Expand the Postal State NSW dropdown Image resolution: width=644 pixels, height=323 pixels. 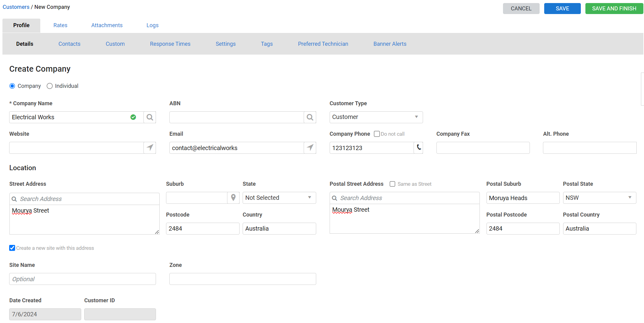click(599, 198)
